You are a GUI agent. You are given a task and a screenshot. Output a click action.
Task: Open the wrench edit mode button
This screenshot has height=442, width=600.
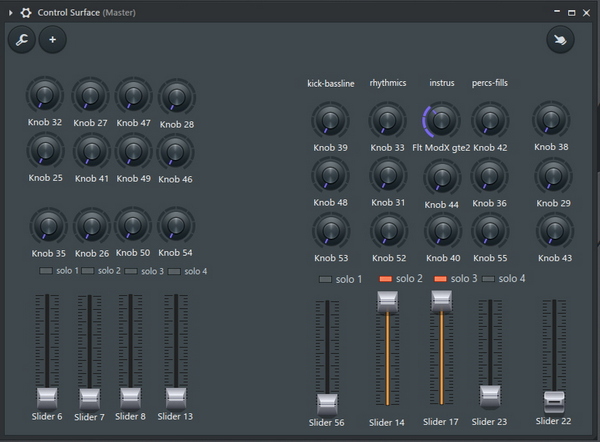(22, 39)
